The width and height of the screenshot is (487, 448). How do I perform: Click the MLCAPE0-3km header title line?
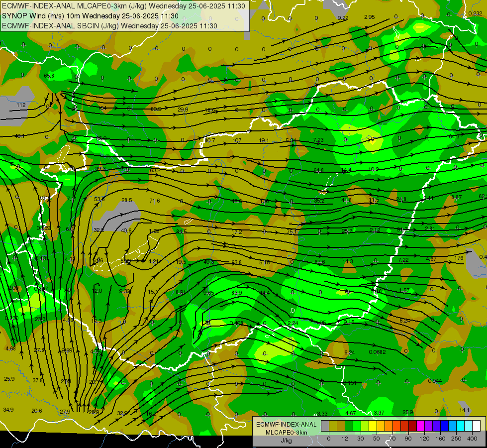click(x=123, y=6)
